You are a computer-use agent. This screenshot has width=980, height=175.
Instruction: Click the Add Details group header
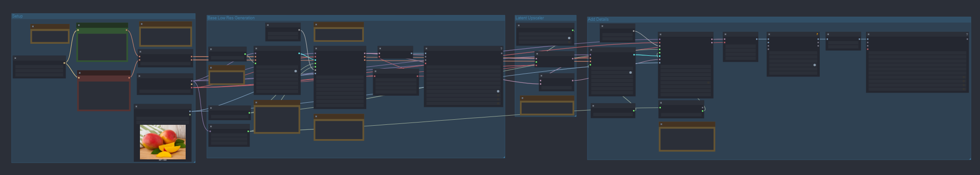click(598, 19)
